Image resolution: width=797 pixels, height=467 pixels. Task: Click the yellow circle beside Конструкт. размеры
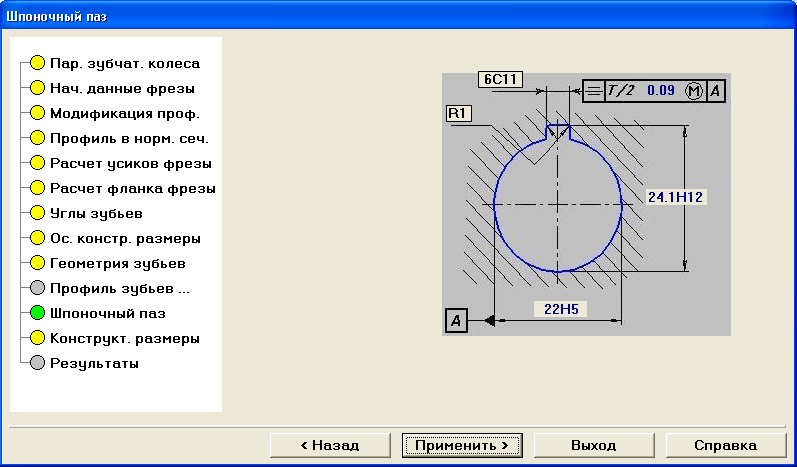(x=37, y=338)
